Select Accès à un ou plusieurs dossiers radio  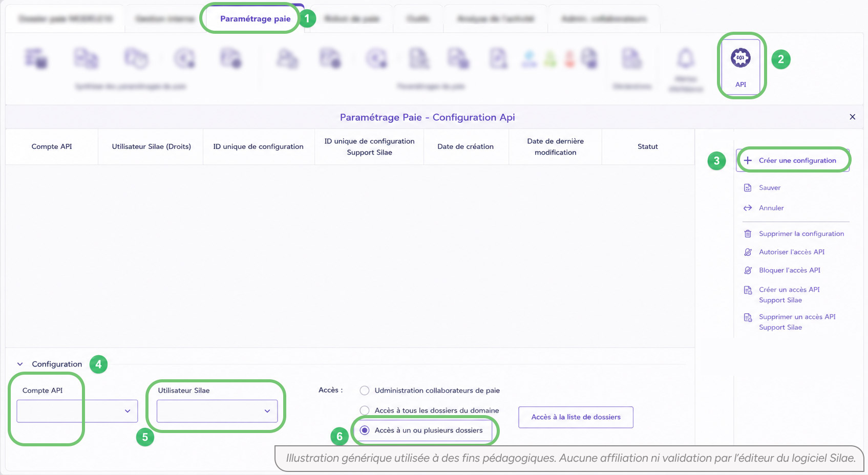[x=365, y=430]
